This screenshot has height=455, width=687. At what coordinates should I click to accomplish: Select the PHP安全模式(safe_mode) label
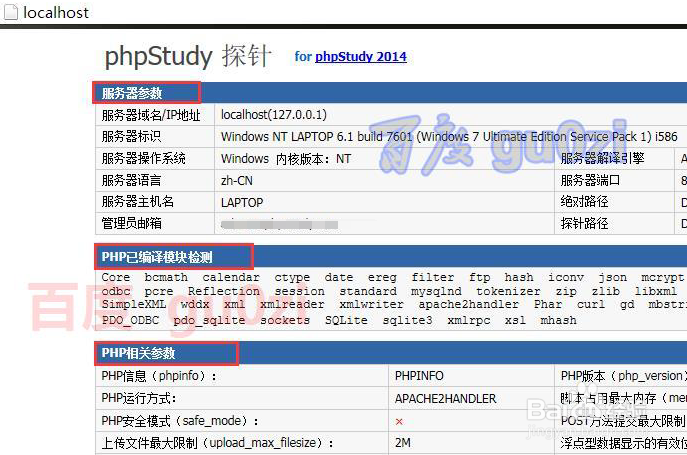(179, 421)
